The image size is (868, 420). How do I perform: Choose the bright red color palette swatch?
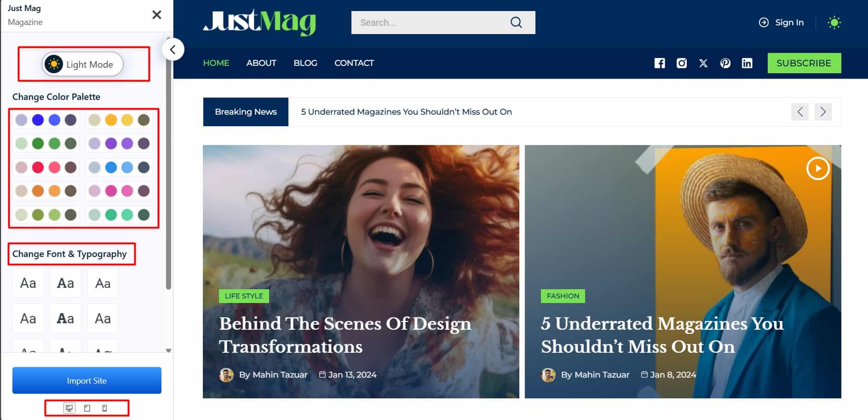(38, 167)
